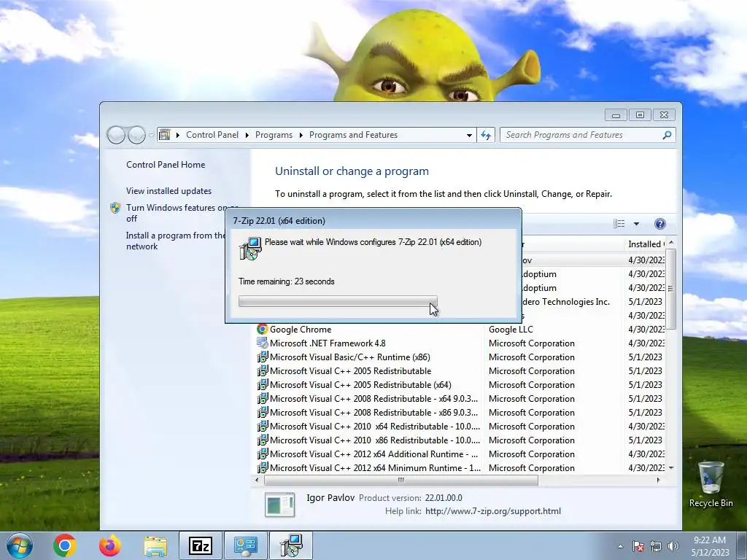Click the Back navigation button
Image resolution: width=747 pixels, height=560 pixels.
click(x=116, y=135)
